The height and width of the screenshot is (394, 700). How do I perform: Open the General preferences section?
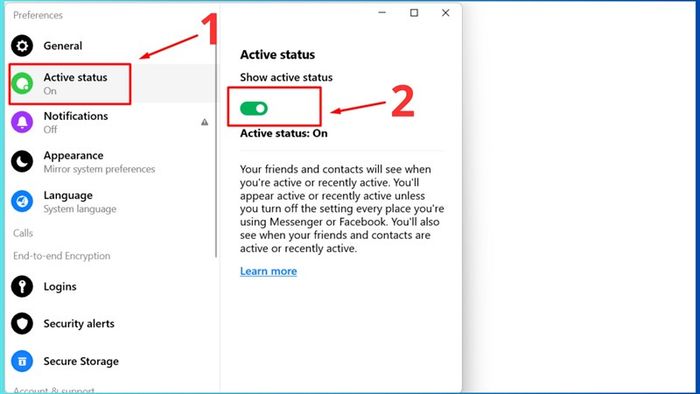pos(63,46)
